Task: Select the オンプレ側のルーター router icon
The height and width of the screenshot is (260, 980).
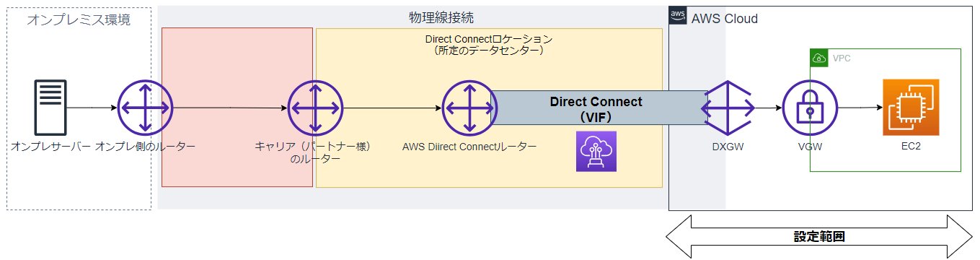Action: tap(146, 108)
